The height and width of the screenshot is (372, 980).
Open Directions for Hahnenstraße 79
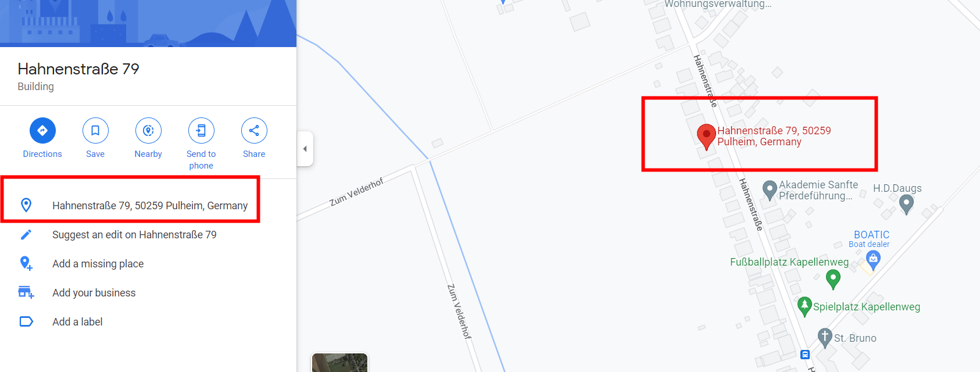click(x=42, y=131)
